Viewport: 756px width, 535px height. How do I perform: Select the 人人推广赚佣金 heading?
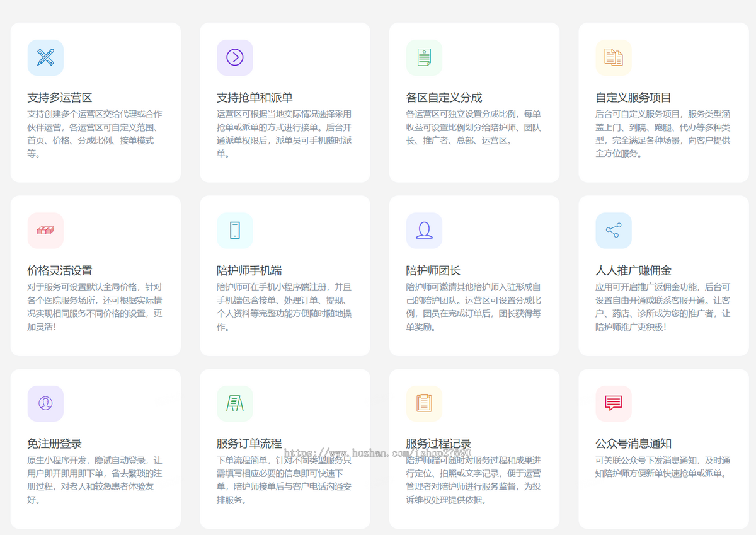click(x=634, y=271)
